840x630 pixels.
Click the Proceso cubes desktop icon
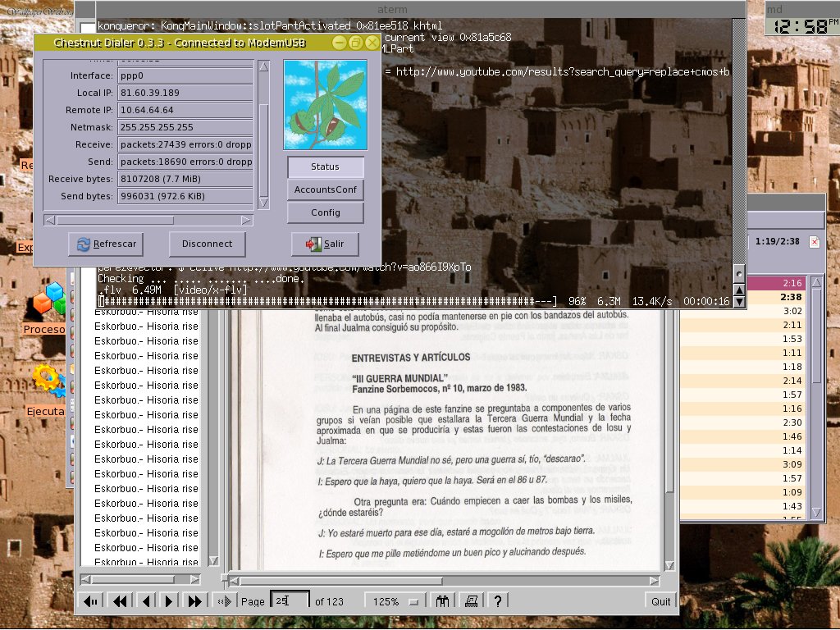49,299
